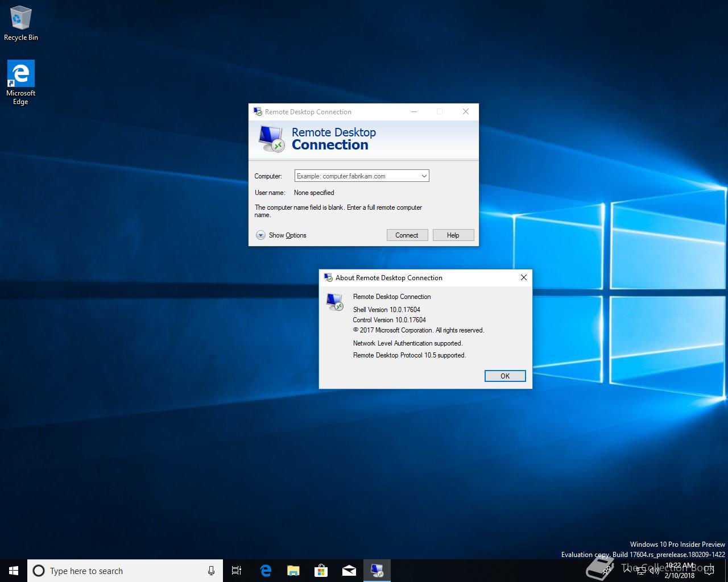Click the Cortana search circle icon

tap(39, 571)
